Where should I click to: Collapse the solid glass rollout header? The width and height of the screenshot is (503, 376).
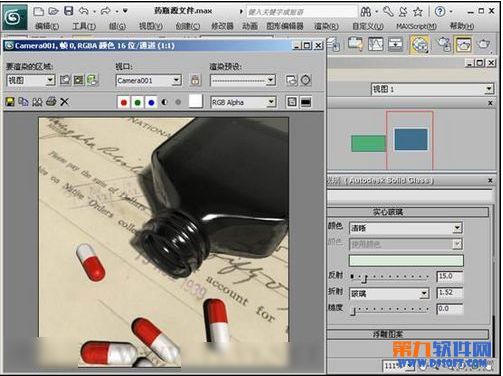click(408, 212)
